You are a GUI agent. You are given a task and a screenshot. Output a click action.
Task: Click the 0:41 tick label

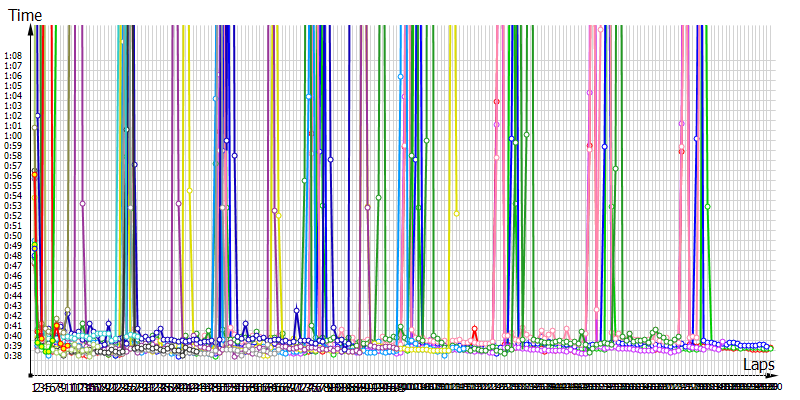click(x=13, y=325)
